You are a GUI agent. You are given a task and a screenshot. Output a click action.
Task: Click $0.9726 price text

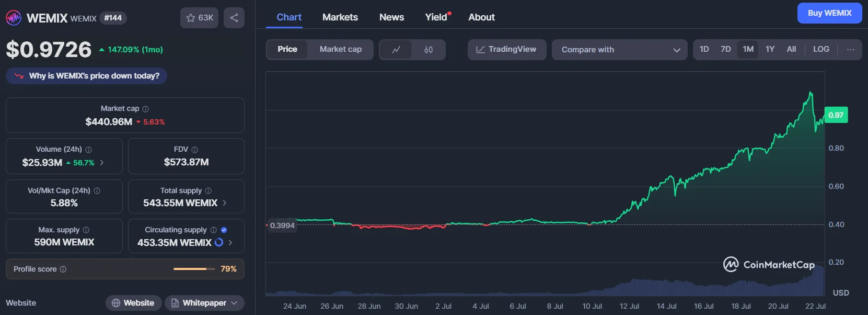point(49,50)
